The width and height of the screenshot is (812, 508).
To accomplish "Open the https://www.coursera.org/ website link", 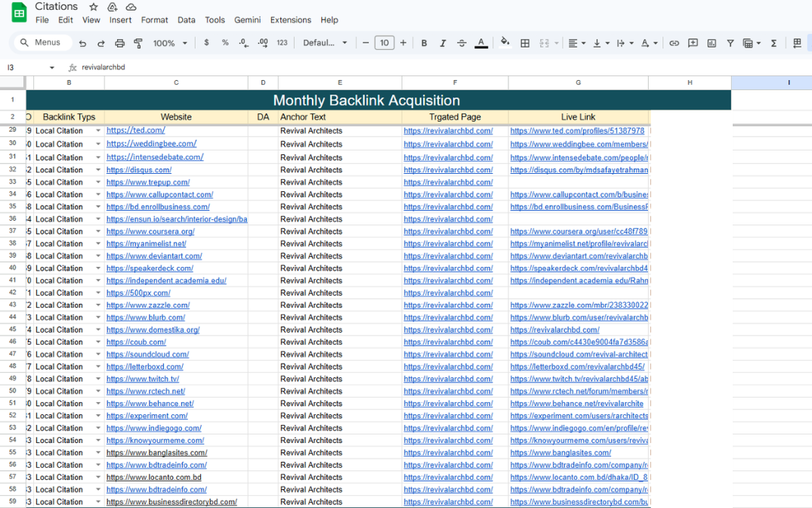I will pyautogui.click(x=150, y=231).
